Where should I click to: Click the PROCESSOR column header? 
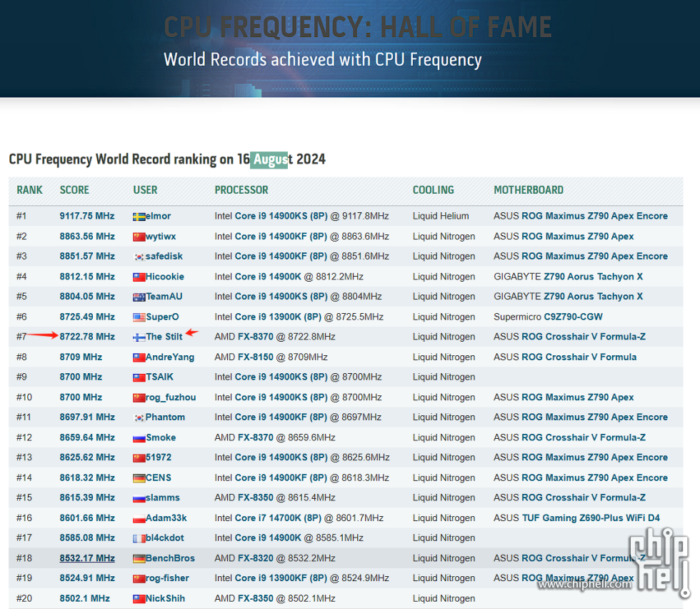pos(241,190)
